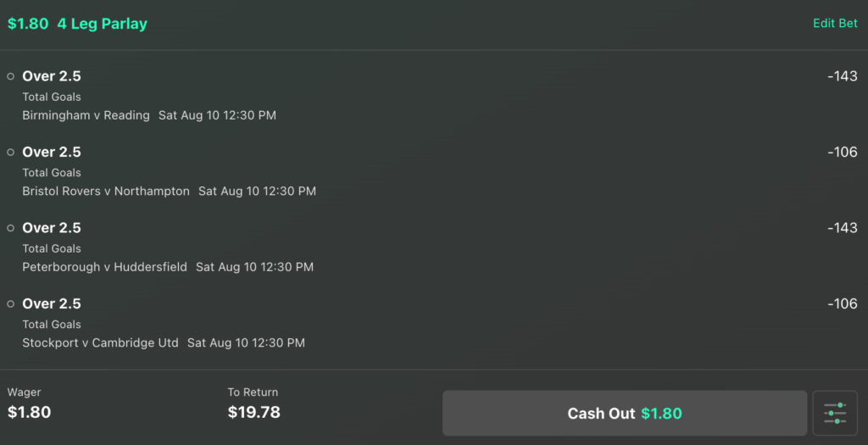The height and width of the screenshot is (445, 868).
Task: Select the $1.80 4 Leg Parlay header
Action: 77,24
